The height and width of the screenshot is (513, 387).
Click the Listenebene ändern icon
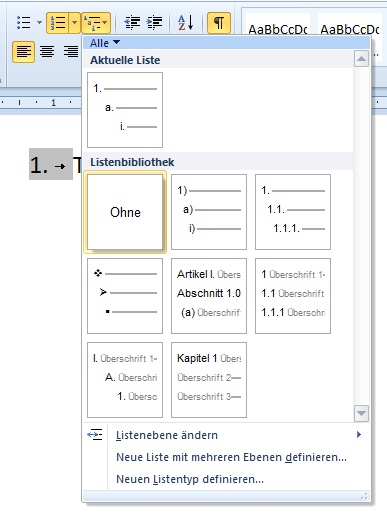click(95, 435)
